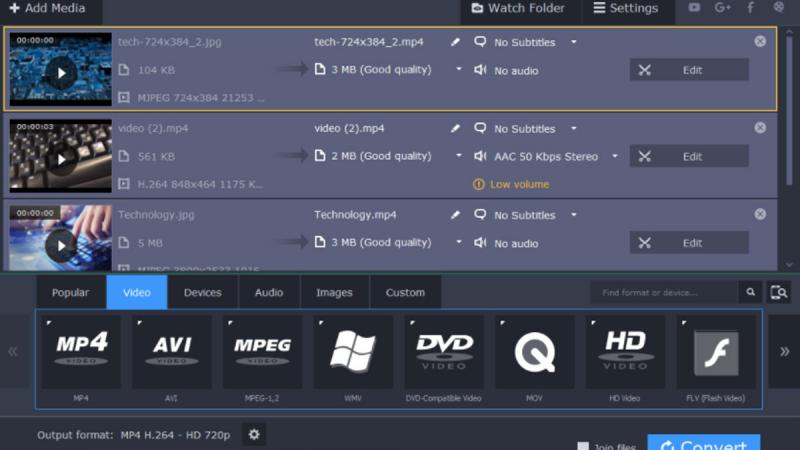800x450 pixels.
Task: Select the source name video (2).mp4
Action: 153,129
